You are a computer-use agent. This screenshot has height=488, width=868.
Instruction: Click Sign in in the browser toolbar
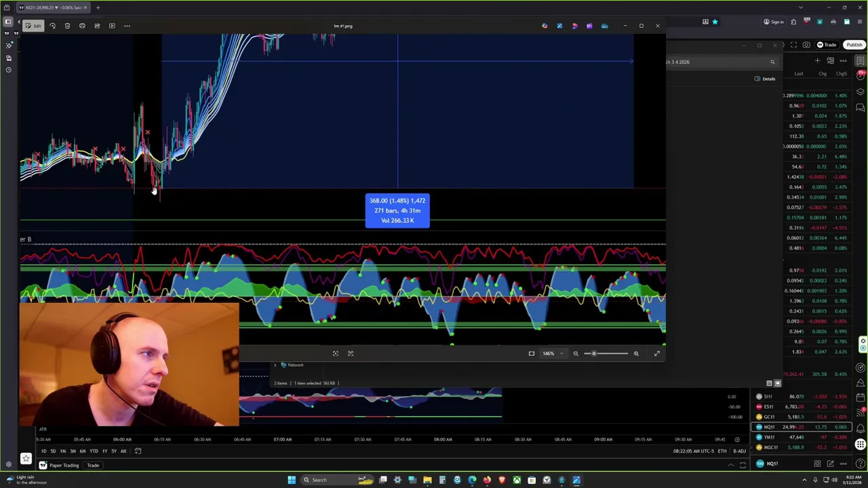click(x=773, y=22)
